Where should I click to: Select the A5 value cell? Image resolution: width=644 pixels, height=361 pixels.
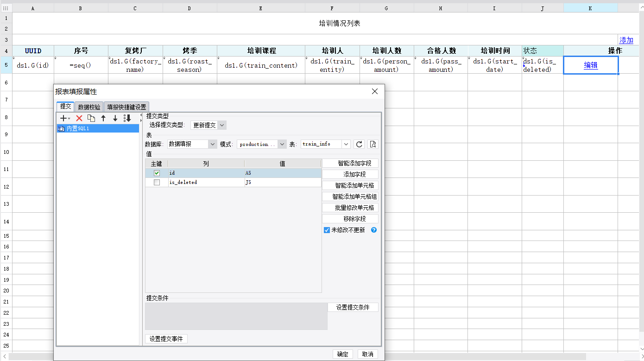[x=283, y=173]
